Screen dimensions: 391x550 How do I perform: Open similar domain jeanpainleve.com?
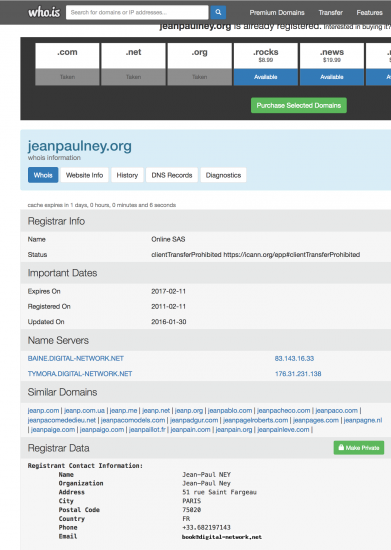click(x=283, y=429)
